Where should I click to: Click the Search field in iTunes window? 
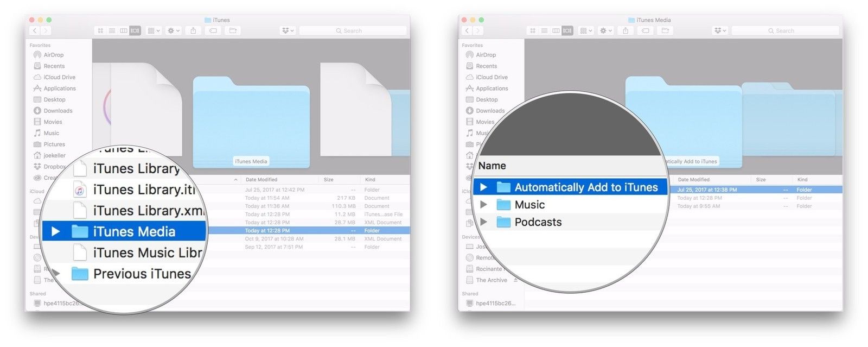point(353,31)
